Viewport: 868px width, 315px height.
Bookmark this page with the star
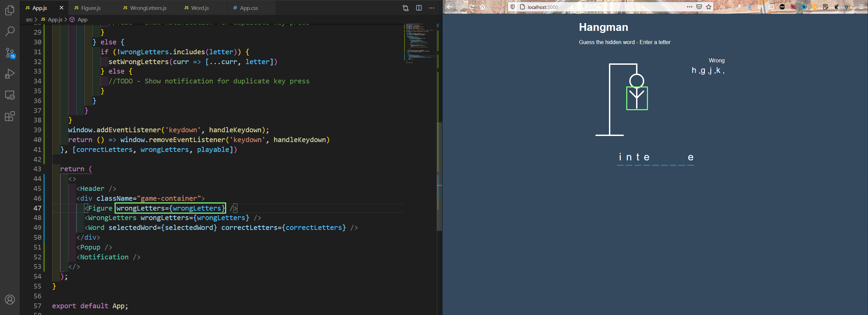[709, 7]
